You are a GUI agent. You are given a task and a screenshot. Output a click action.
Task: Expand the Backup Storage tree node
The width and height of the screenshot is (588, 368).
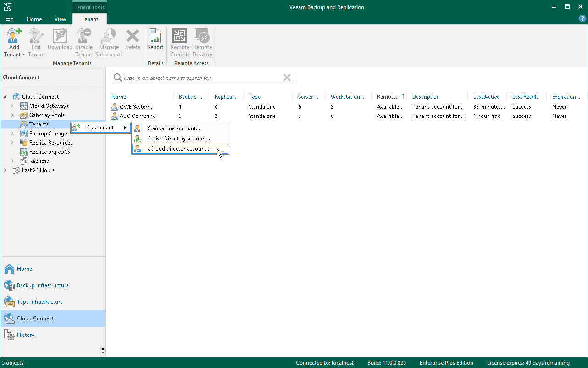point(12,134)
